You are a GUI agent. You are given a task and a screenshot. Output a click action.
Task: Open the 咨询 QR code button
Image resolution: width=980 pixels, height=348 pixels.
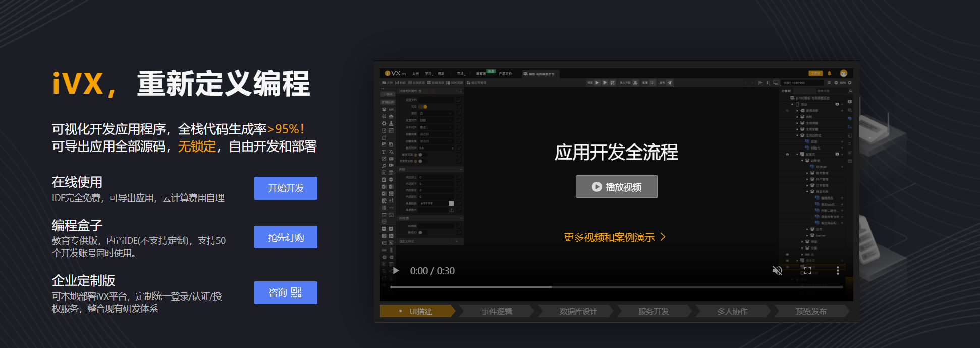[286, 292]
